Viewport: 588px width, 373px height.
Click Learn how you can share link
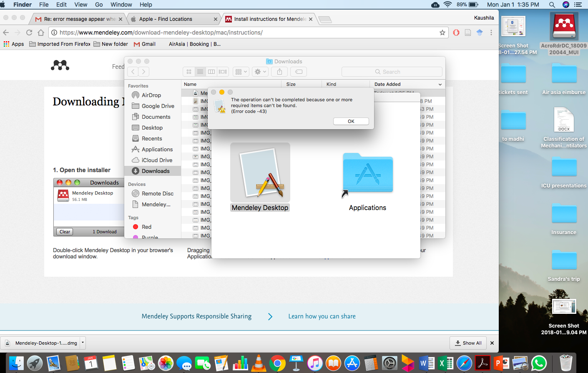click(x=322, y=316)
